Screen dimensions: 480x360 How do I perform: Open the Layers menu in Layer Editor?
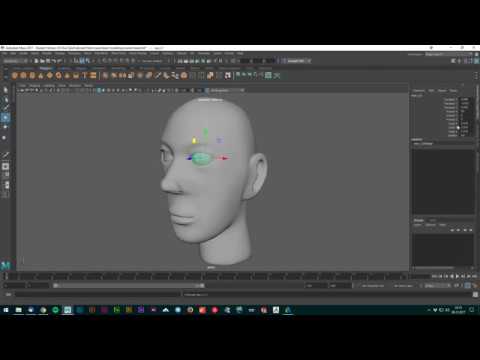[417, 225]
